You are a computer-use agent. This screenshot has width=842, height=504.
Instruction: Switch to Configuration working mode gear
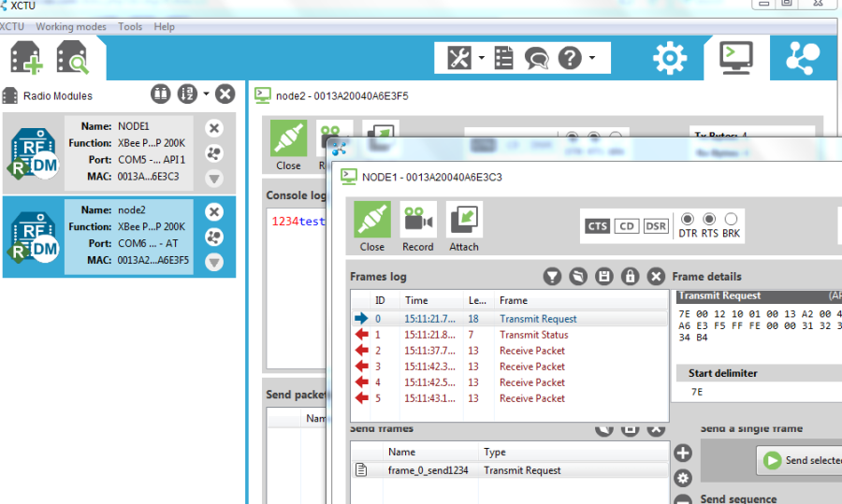670,58
